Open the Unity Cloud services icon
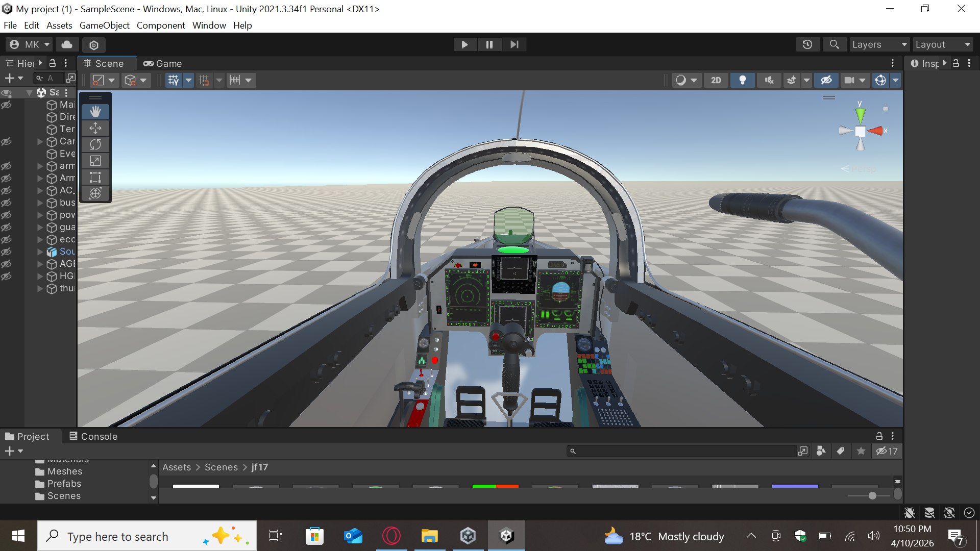This screenshot has width=980, height=551. pos(67,44)
